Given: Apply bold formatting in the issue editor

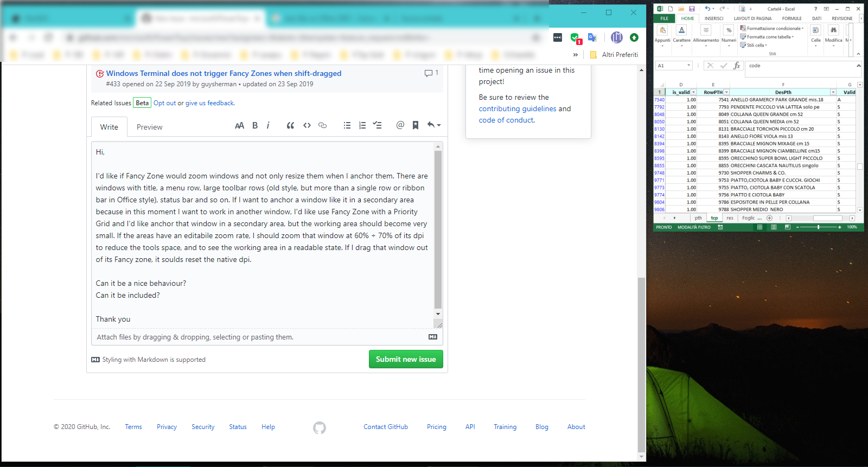Looking at the screenshot, I should 255,125.
